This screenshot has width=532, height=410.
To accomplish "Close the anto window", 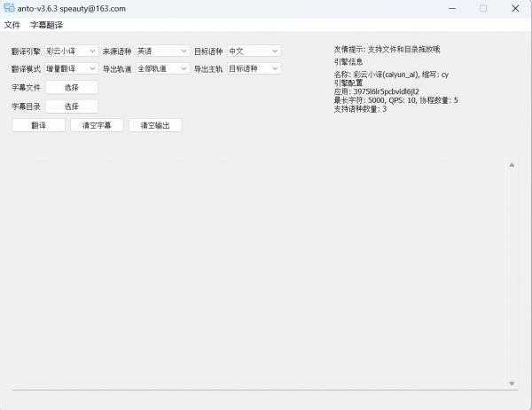I will point(515,9).
